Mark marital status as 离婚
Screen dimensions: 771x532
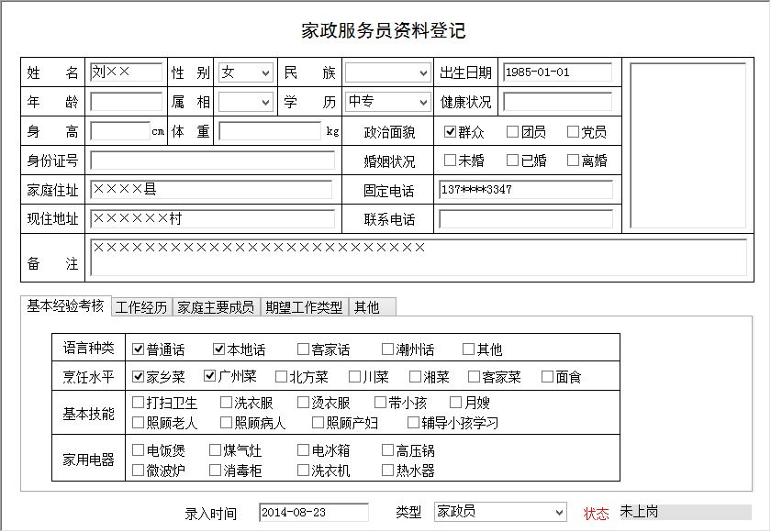pos(573,161)
